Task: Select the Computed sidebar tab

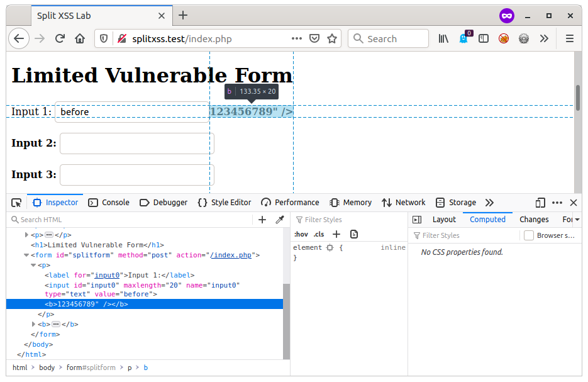Action: (x=487, y=220)
